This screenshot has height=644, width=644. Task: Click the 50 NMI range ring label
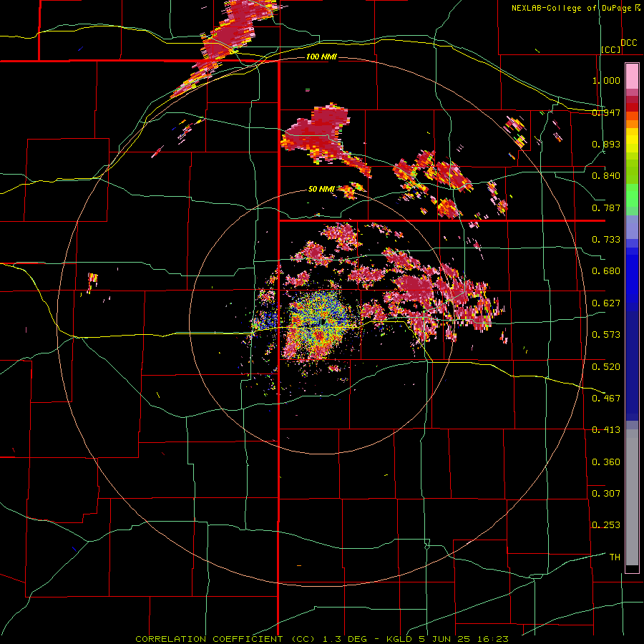click(321, 189)
